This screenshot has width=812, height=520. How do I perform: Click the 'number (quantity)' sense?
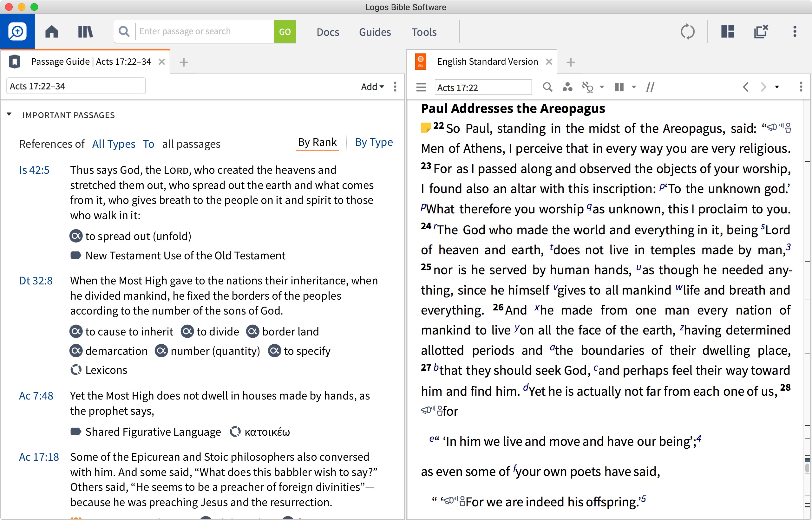click(x=215, y=351)
